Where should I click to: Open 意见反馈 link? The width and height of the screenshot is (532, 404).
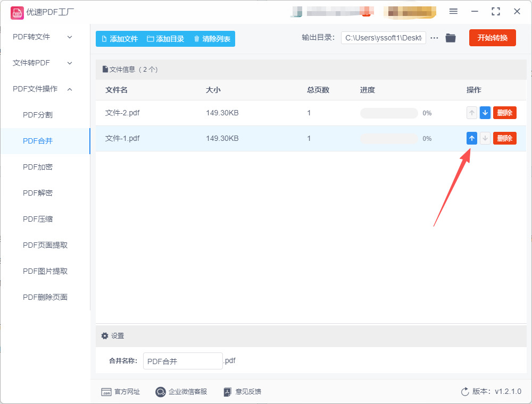pos(248,392)
